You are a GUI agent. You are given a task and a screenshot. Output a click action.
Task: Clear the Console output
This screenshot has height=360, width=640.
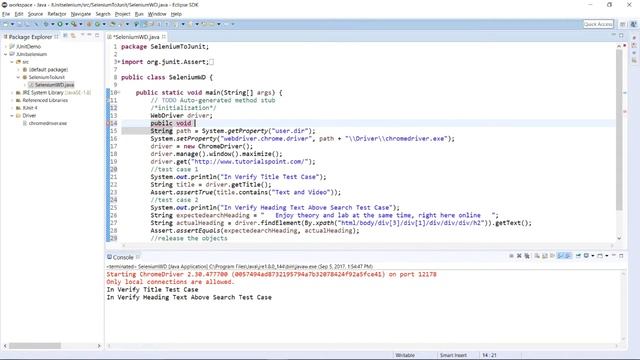click(537, 256)
